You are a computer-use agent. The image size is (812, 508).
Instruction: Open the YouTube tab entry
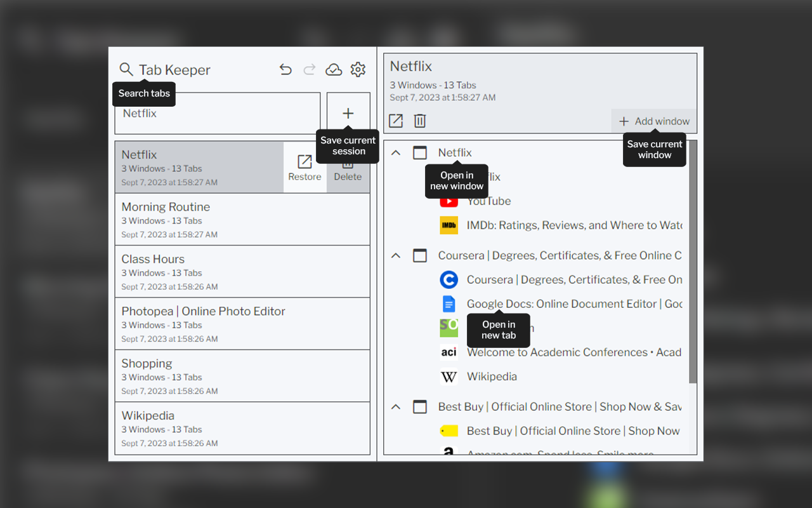point(488,201)
